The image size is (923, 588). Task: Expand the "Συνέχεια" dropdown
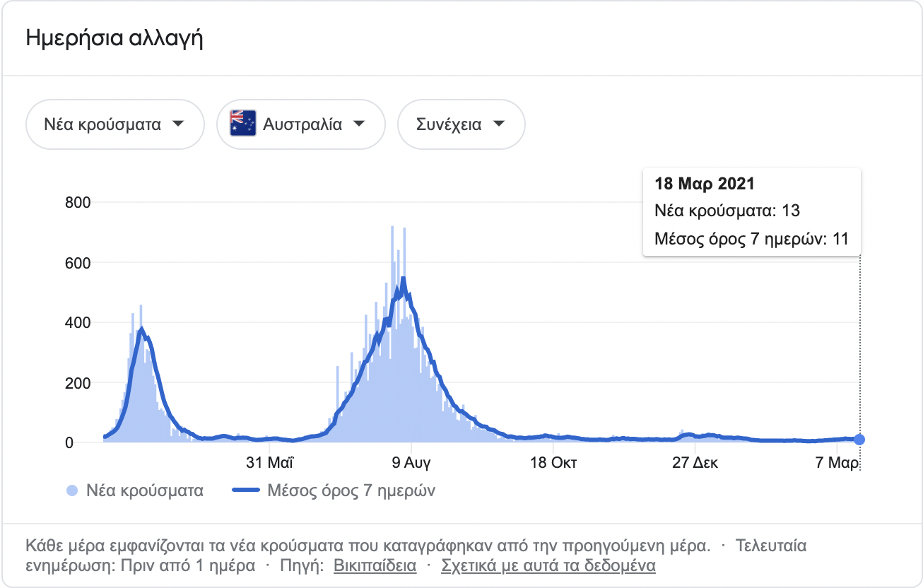pos(461,125)
